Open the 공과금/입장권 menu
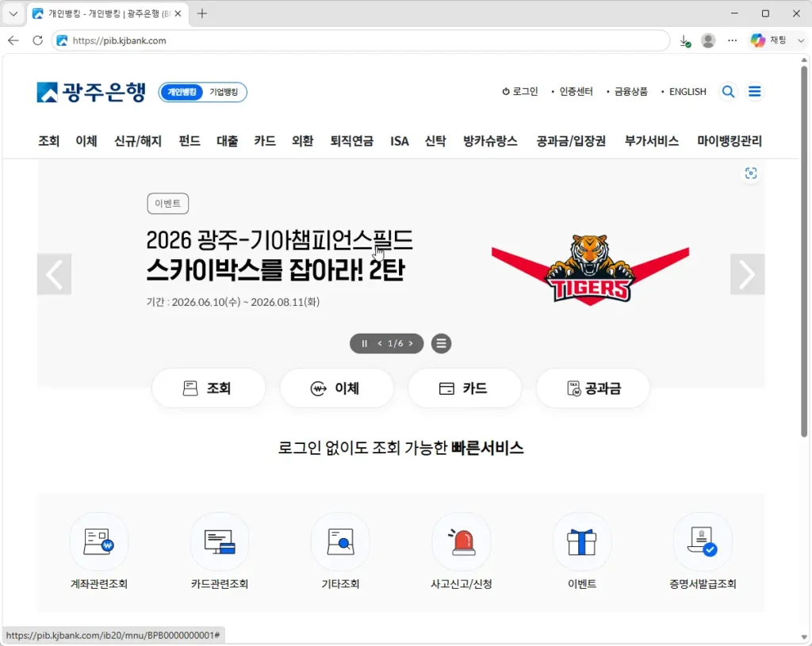This screenshot has width=812, height=646. pyautogui.click(x=571, y=141)
